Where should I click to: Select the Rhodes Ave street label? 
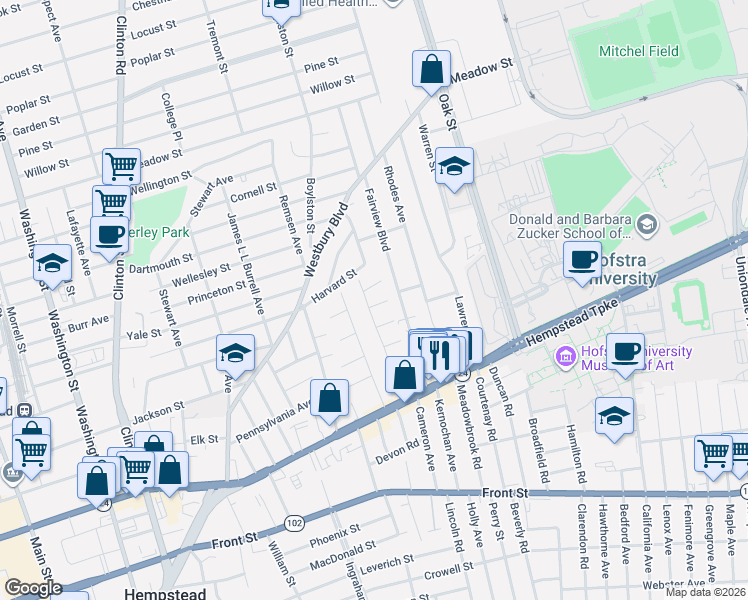pyautogui.click(x=395, y=194)
